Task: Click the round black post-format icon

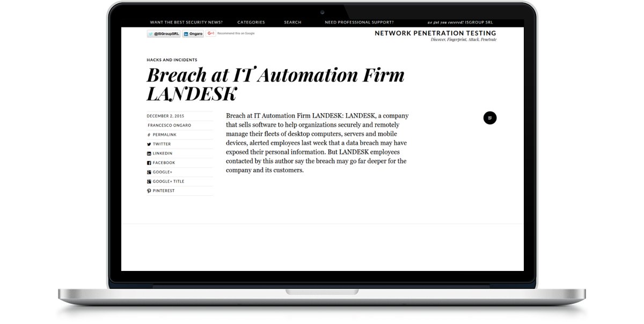Action: pyautogui.click(x=490, y=118)
